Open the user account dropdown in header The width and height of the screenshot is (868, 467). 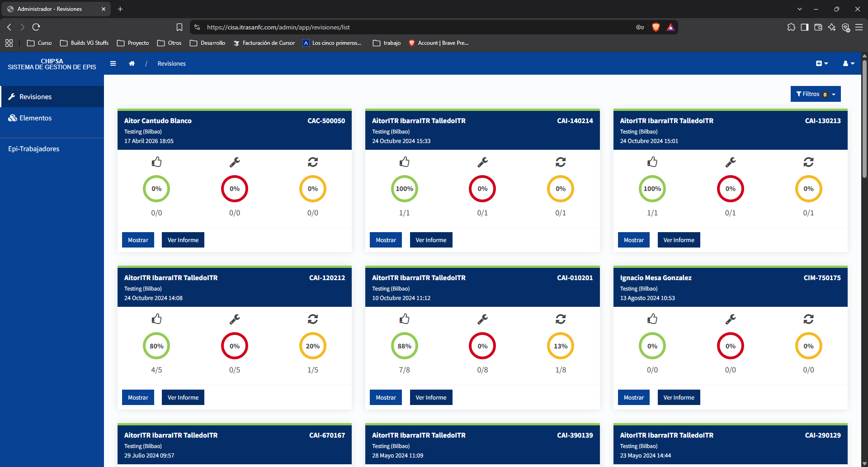click(x=849, y=63)
